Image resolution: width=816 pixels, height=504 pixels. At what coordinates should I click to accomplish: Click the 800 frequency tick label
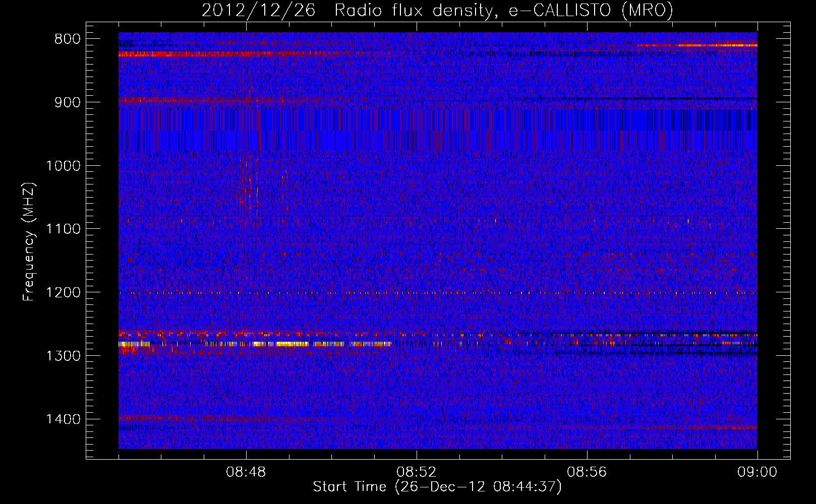point(67,39)
